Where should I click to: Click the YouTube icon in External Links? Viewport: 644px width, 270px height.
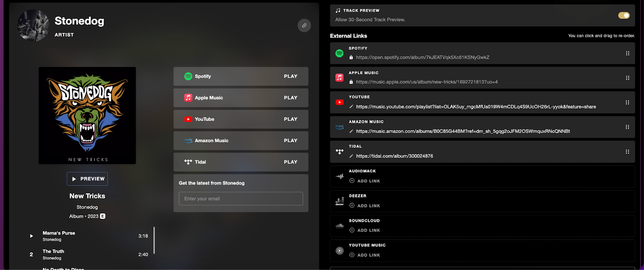tap(339, 102)
